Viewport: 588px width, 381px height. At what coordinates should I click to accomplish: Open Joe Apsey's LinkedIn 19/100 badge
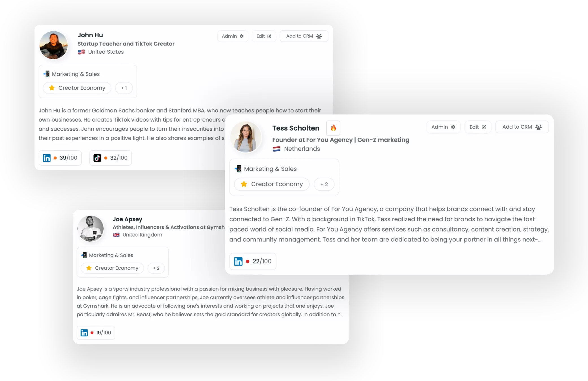pyautogui.click(x=96, y=332)
